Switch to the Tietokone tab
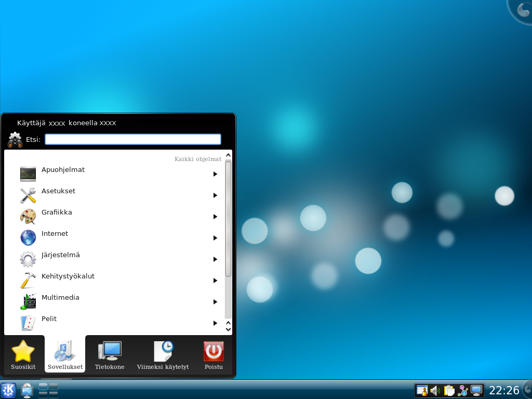The height and width of the screenshot is (399, 532). pos(110,356)
